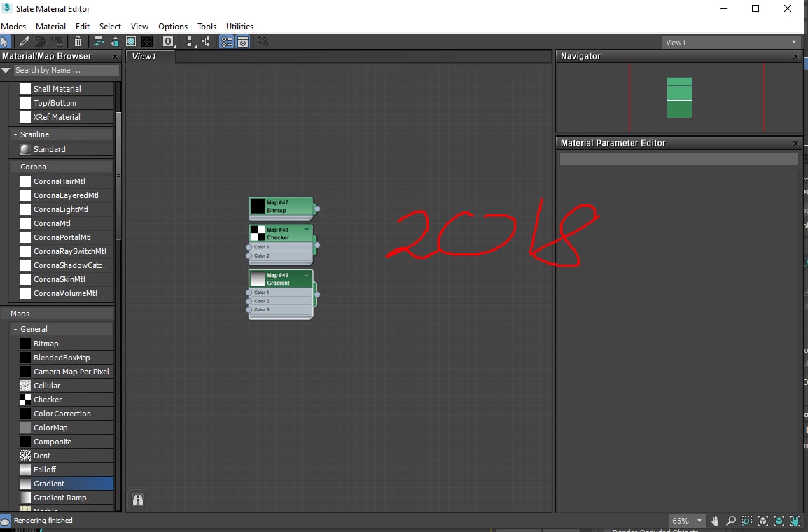
Task: Select the Falloff map entry
Action: pyautogui.click(x=66, y=470)
